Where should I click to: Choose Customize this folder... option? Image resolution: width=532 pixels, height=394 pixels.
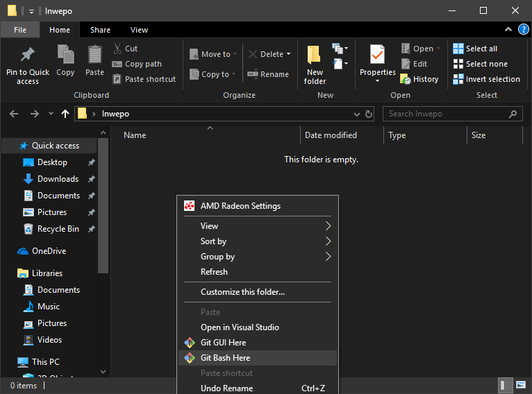pyautogui.click(x=242, y=292)
